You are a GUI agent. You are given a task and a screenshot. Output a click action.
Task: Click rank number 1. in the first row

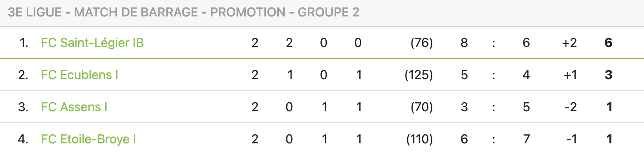pos(24,43)
